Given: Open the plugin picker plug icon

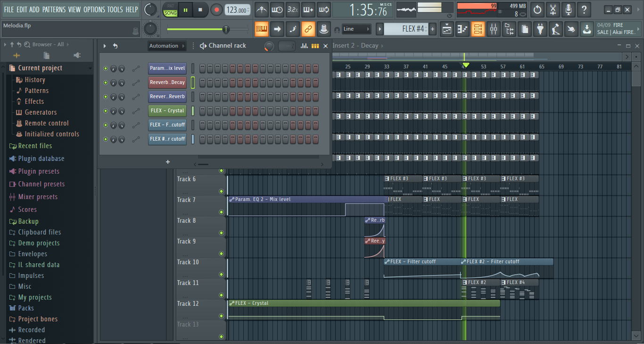Looking at the screenshot, I should point(540,29).
